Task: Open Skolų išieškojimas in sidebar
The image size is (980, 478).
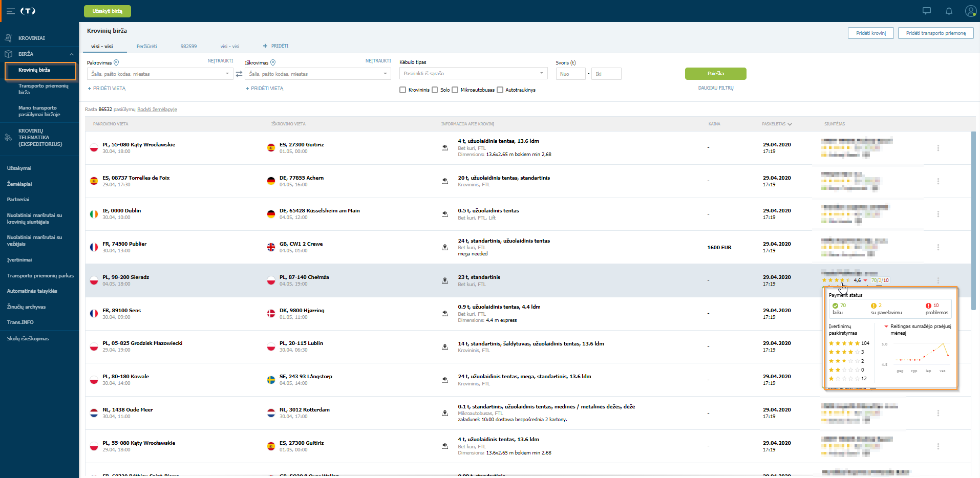Action: (x=28, y=339)
